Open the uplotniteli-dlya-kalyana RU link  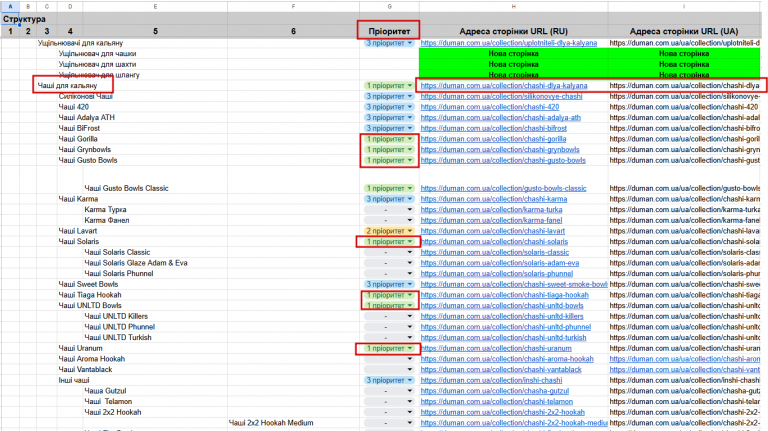click(509, 43)
